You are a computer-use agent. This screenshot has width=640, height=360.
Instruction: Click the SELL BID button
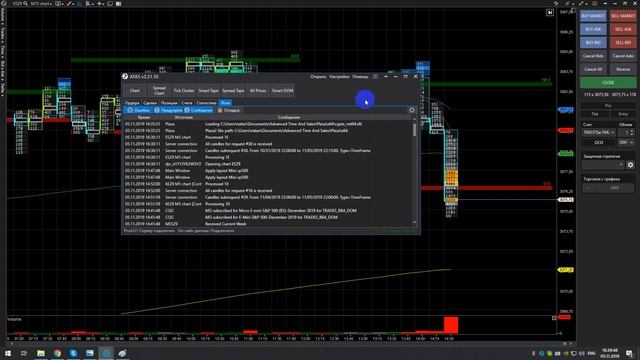tap(623, 42)
